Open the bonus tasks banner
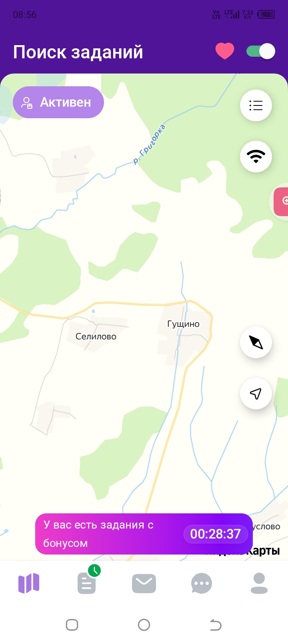Viewport: 288px width, 644px height. (x=144, y=534)
